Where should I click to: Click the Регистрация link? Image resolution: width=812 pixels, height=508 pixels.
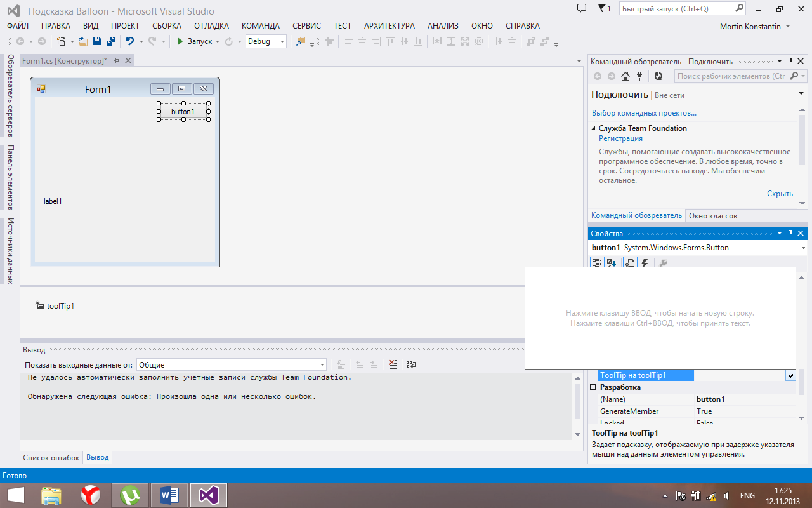[620, 138]
